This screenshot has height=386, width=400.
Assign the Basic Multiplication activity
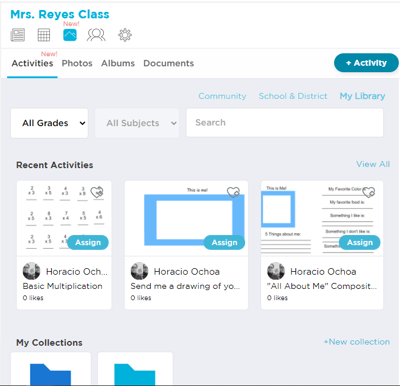88,242
